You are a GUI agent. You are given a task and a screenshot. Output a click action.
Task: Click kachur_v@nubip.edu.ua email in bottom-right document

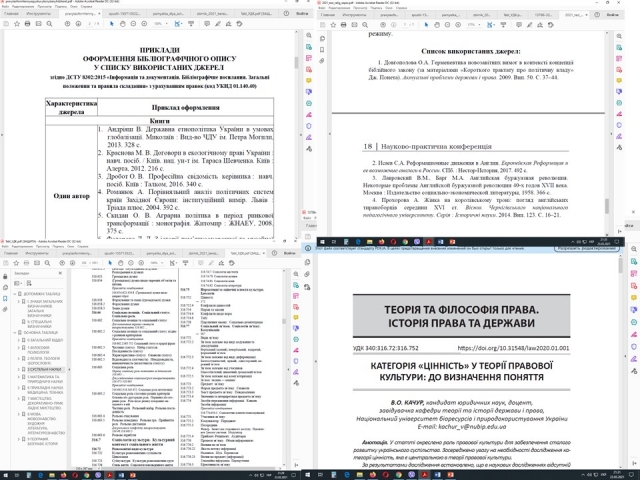point(473,427)
